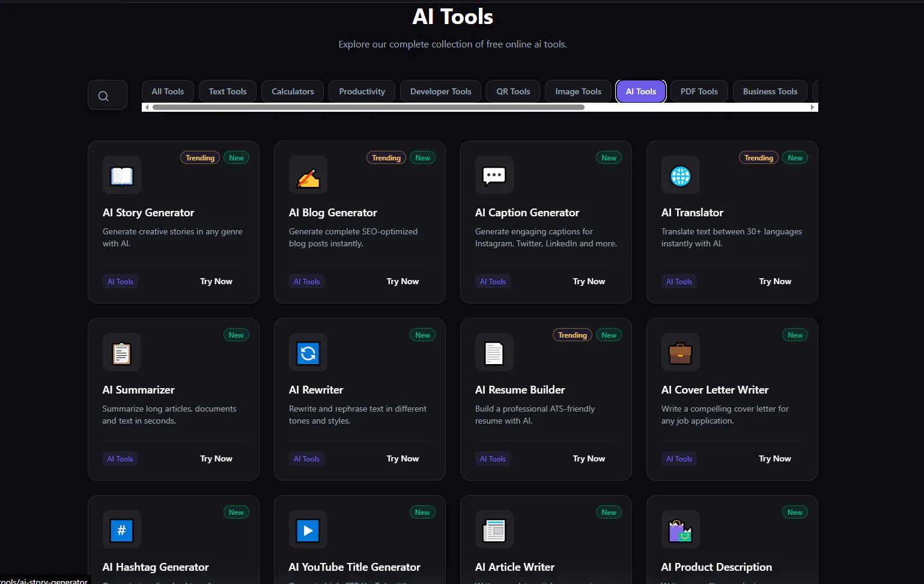Screen dimensions: 924x584
Task: Open the AI YouTube Title Generator title
Action: (x=354, y=567)
